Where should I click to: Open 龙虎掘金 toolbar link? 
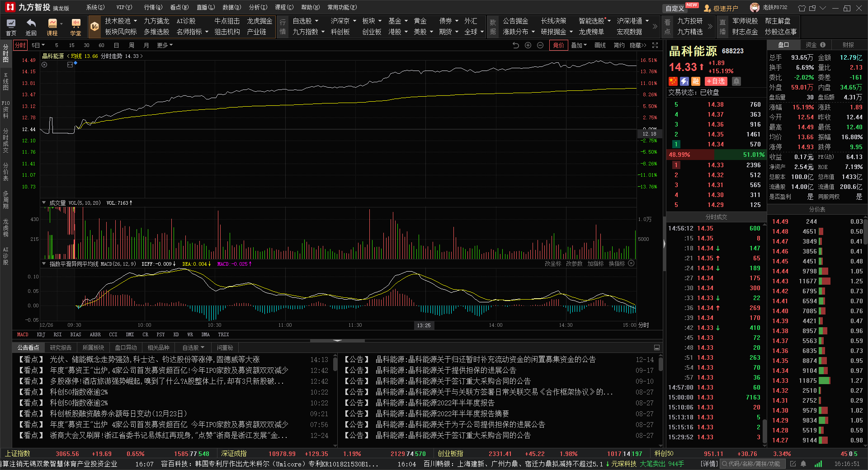click(x=259, y=21)
